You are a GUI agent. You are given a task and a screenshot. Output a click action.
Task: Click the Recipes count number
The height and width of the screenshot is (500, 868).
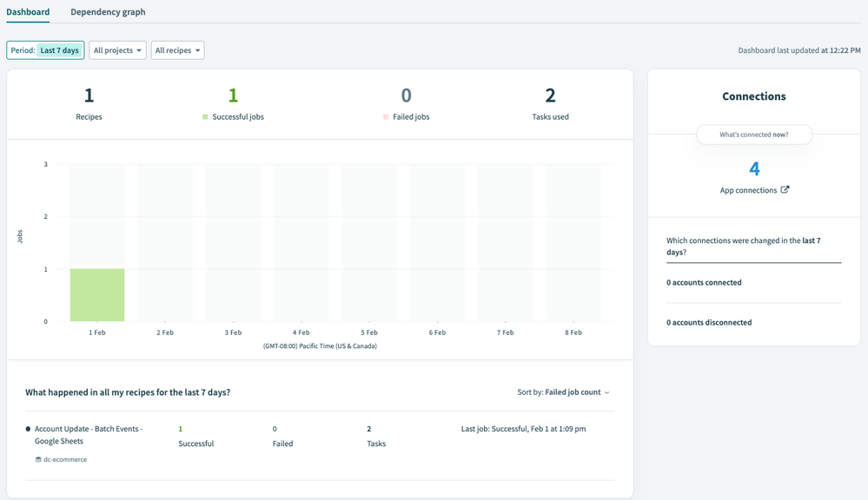click(x=89, y=95)
